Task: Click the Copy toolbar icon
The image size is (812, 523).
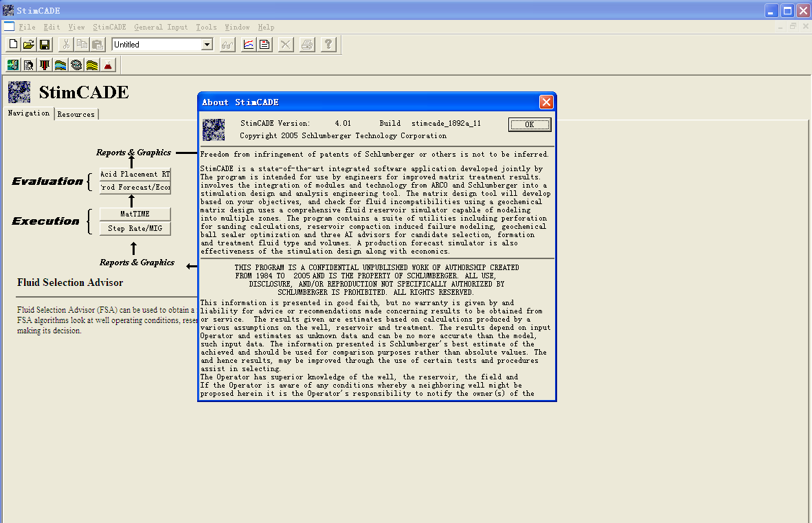Action: (82, 45)
